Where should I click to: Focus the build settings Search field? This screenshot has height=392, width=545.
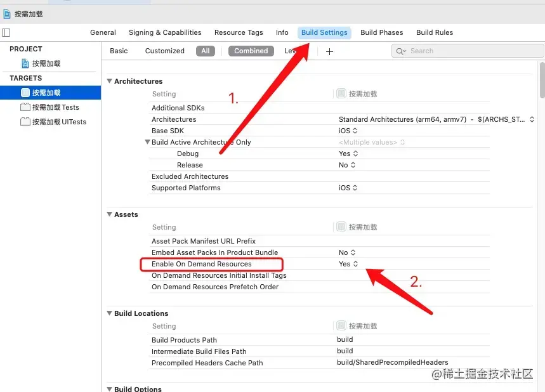(x=468, y=51)
